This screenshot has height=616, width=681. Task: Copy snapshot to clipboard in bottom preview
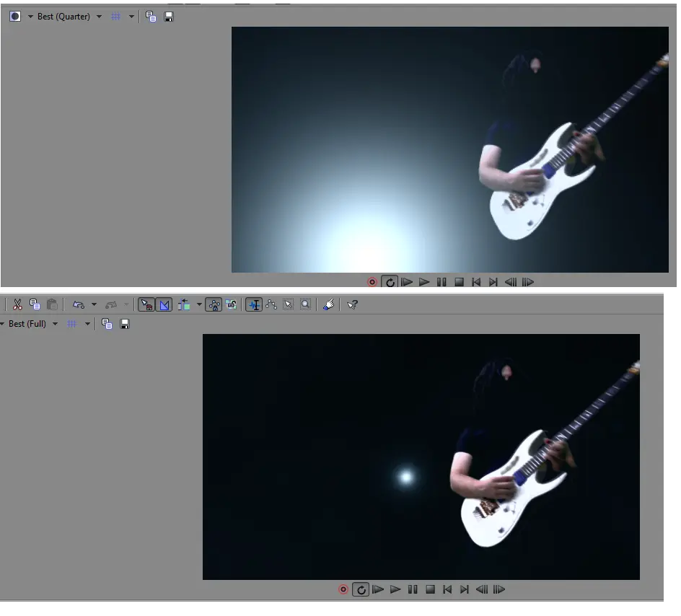click(107, 324)
